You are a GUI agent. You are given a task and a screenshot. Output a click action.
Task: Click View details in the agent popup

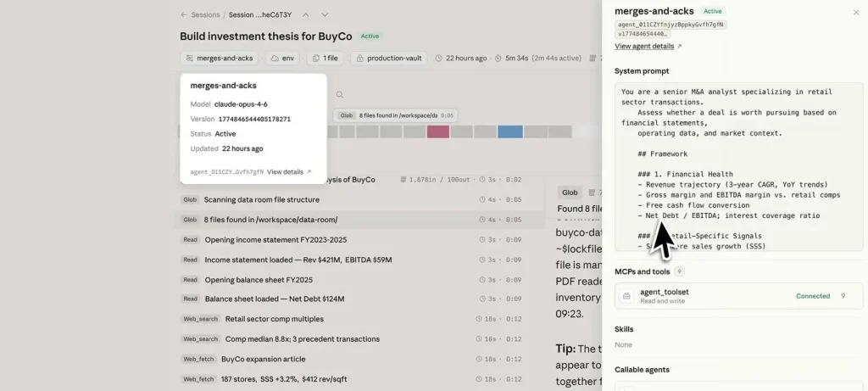click(x=288, y=171)
